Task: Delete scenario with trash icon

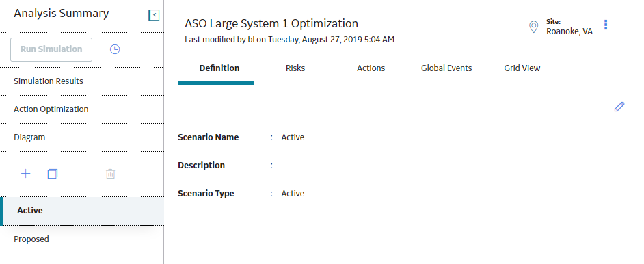Action: coord(111,174)
